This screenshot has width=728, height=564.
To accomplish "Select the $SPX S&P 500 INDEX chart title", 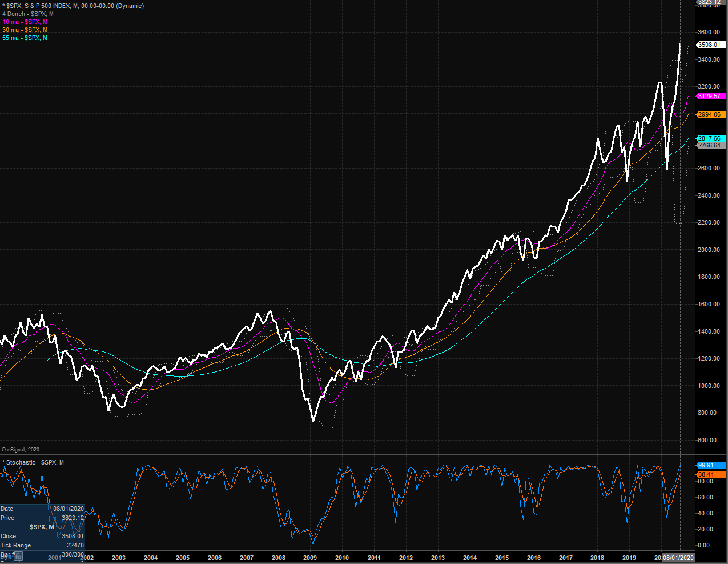I will click(73, 6).
